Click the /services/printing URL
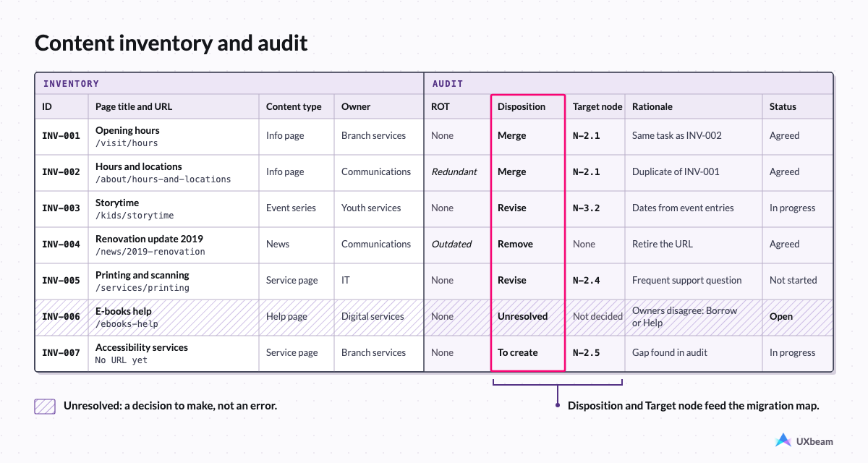This screenshot has width=868, height=463. point(142,288)
